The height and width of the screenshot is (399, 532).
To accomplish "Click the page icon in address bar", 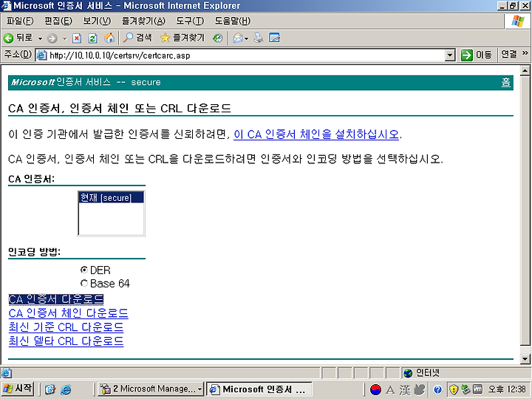I will pyautogui.click(x=41, y=55).
